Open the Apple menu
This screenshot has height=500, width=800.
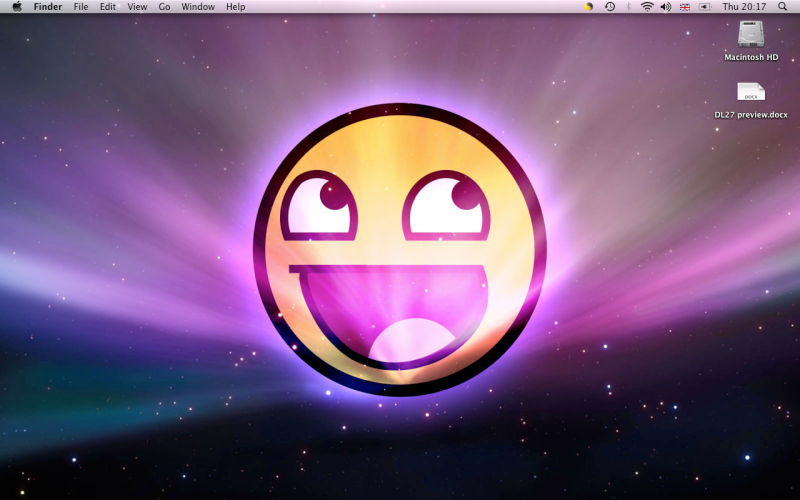point(17,7)
